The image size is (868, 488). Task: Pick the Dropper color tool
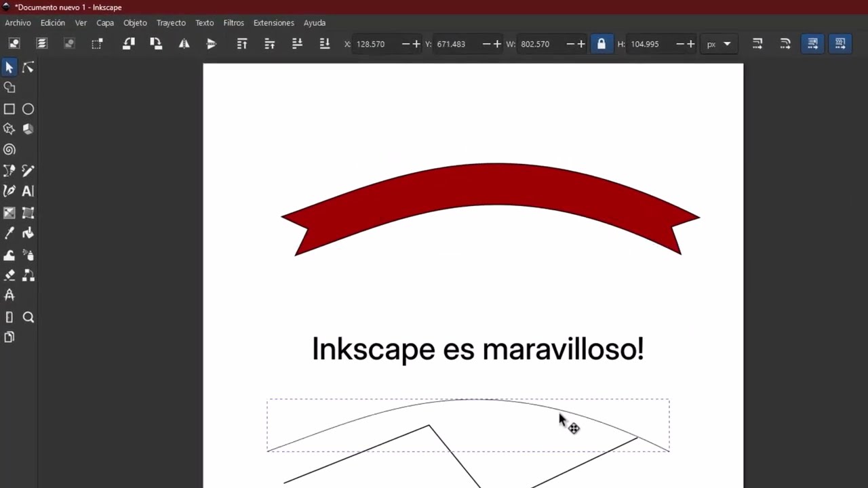[x=9, y=233]
